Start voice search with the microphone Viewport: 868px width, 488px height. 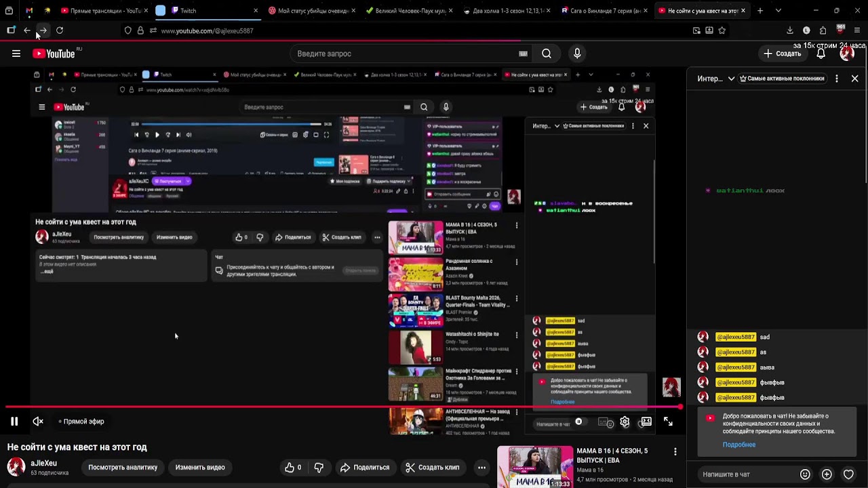click(x=577, y=54)
